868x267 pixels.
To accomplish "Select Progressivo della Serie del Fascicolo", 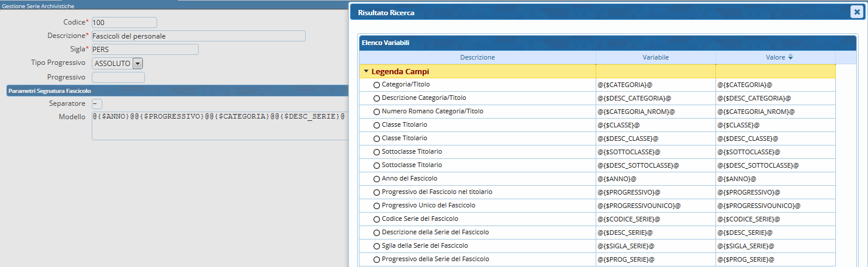I will [x=376, y=259].
